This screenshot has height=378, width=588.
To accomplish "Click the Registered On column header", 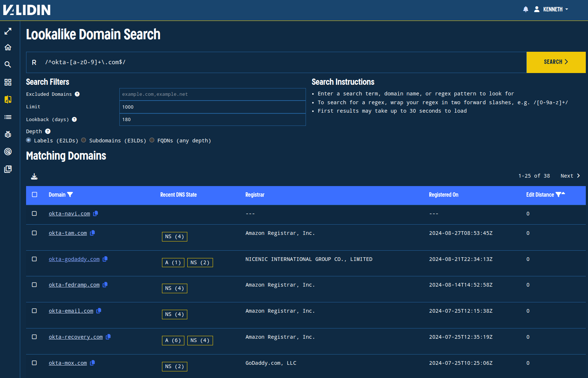I will (444, 195).
